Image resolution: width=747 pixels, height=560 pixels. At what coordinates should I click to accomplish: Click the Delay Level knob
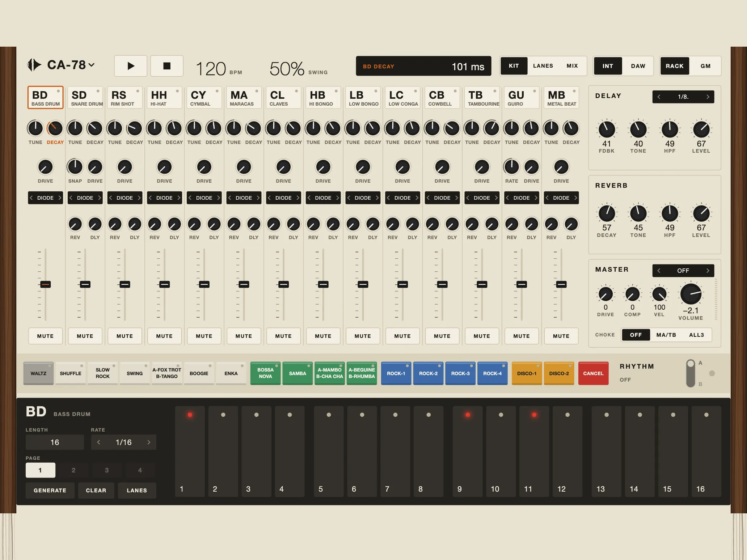701,130
